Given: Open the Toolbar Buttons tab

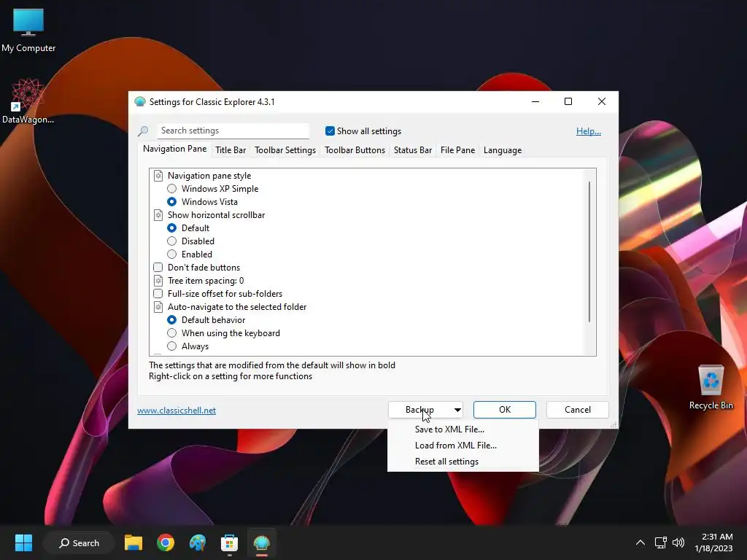Looking at the screenshot, I should 355,150.
